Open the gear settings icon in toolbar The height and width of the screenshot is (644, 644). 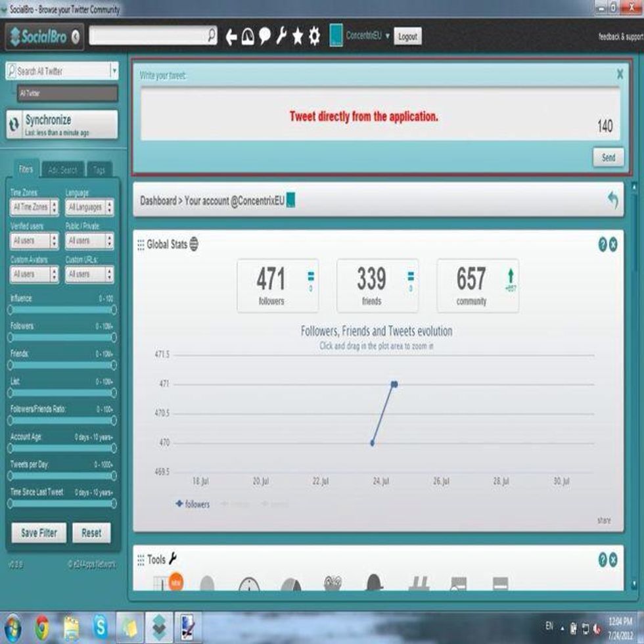click(x=315, y=37)
